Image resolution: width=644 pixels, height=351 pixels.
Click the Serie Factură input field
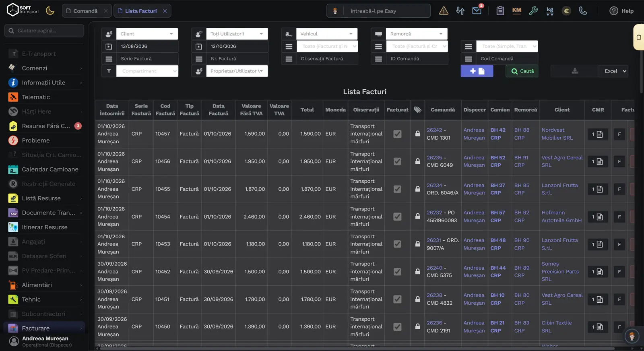click(147, 59)
